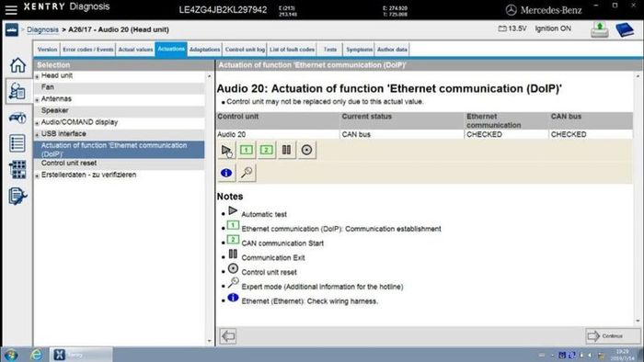Click the Xentry taskbar application button
The width and height of the screenshot is (644, 362).
[x=81, y=355]
